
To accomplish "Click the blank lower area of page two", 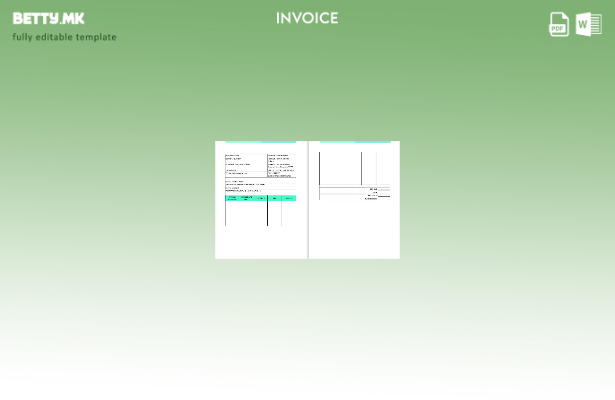I will [x=354, y=232].
